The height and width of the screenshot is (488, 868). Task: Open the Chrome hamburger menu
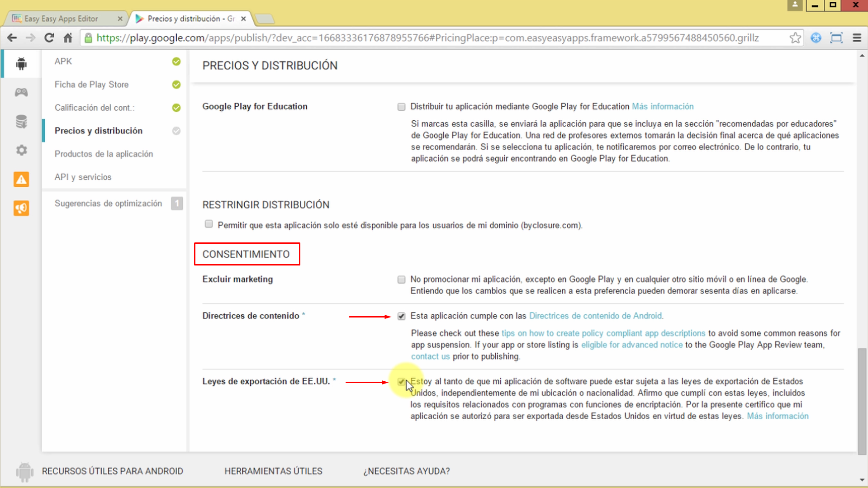tap(857, 38)
